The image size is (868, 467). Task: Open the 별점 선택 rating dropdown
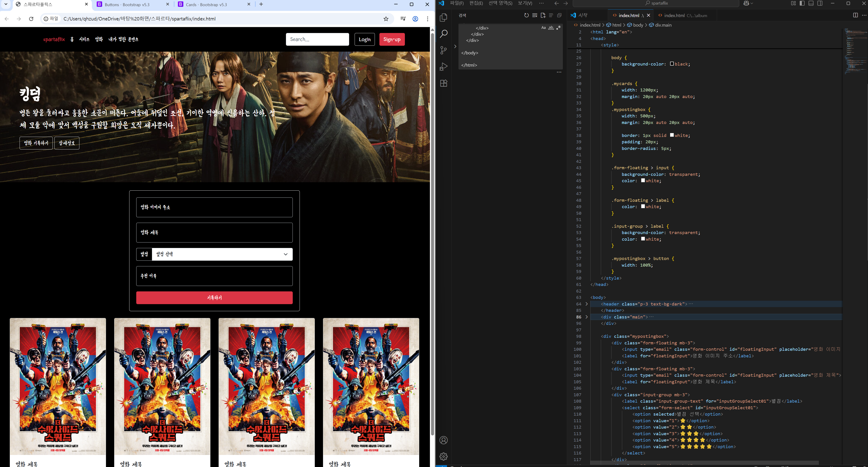222,254
